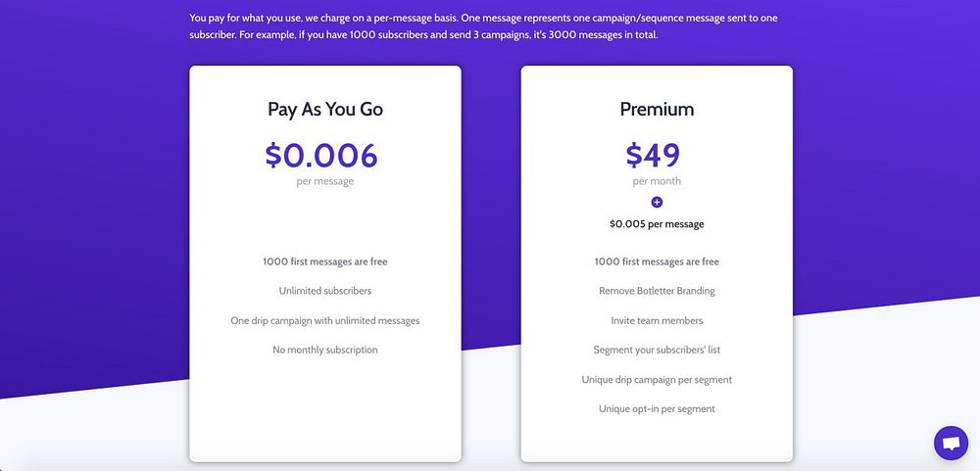Click 'One drip campaign with unlimited messages'
Viewport: 980px width, 471px height.
point(325,321)
